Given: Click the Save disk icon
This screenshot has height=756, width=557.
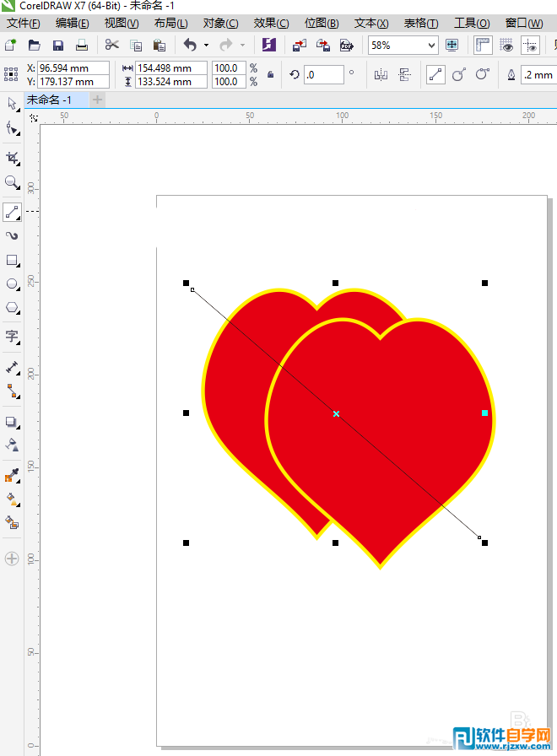Looking at the screenshot, I should point(58,45).
